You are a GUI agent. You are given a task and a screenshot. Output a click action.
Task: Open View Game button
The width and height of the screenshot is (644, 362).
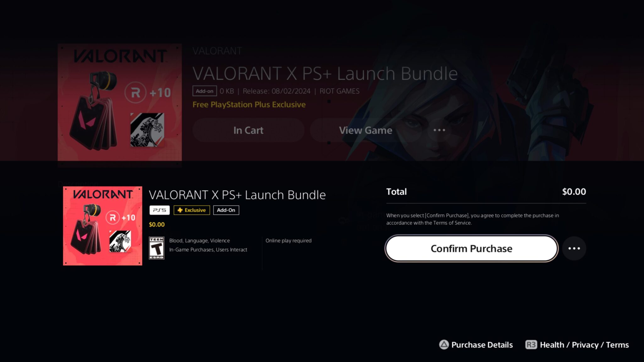(365, 130)
